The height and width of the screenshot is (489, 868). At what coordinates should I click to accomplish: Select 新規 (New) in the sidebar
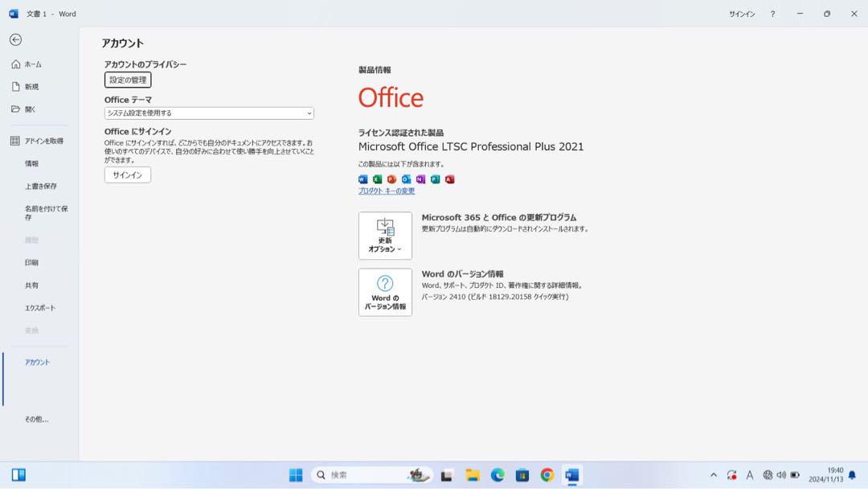tap(31, 87)
